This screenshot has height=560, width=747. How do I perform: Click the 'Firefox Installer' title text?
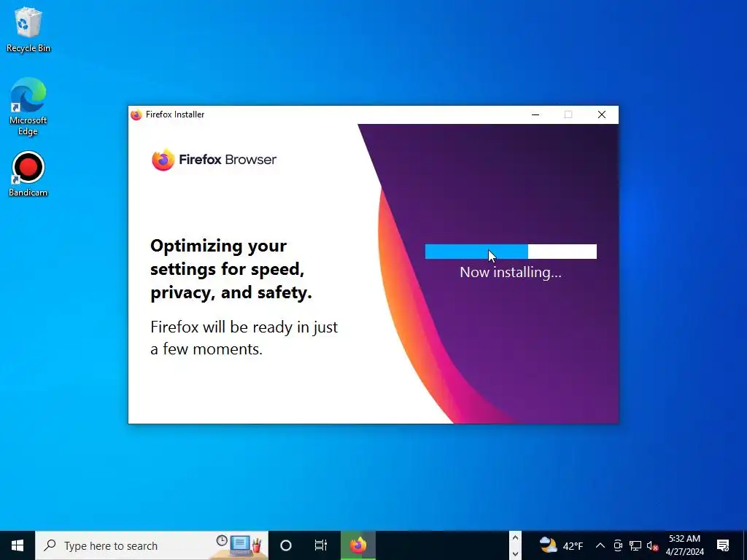click(x=175, y=114)
